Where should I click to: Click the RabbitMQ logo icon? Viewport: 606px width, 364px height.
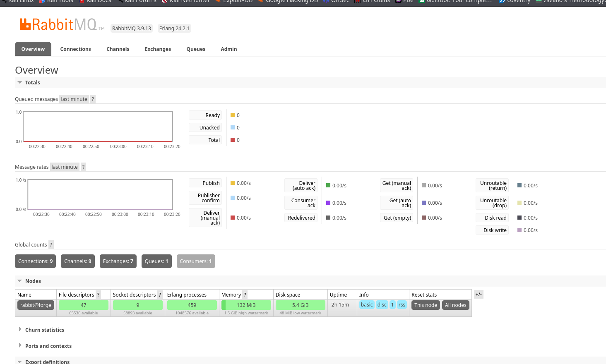click(x=25, y=24)
